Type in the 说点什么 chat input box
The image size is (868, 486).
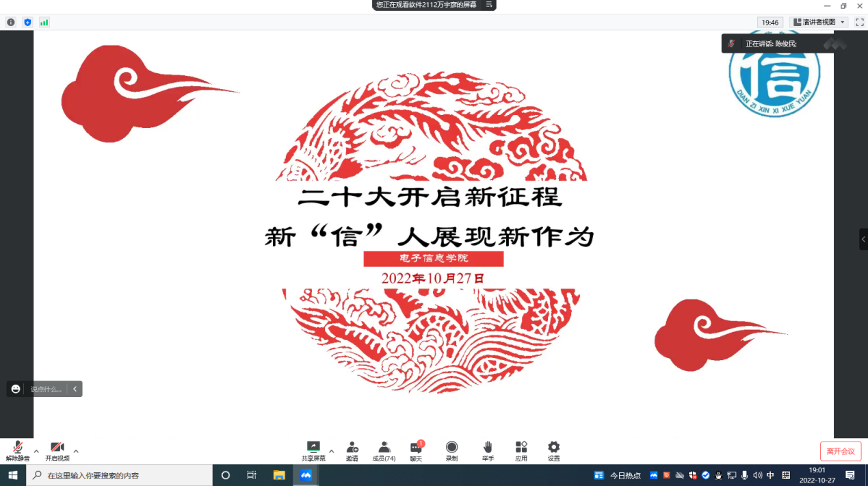pos(46,389)
